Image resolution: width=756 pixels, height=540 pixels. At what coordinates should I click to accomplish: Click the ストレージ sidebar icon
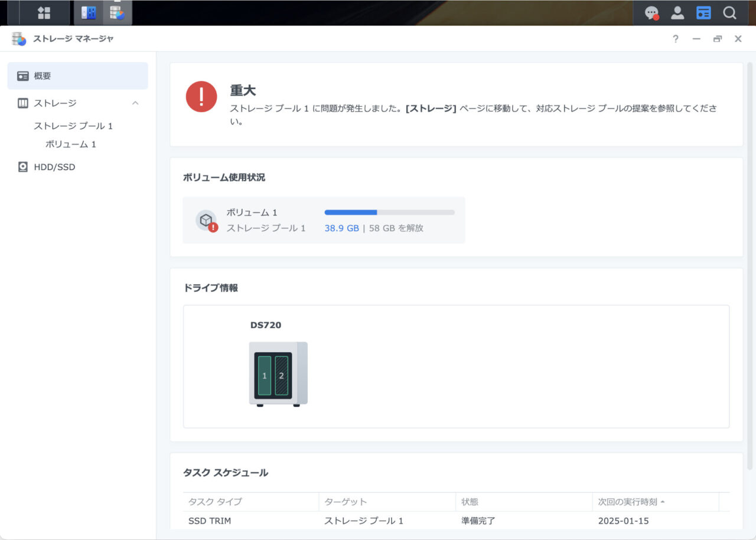tap(23, 103)
